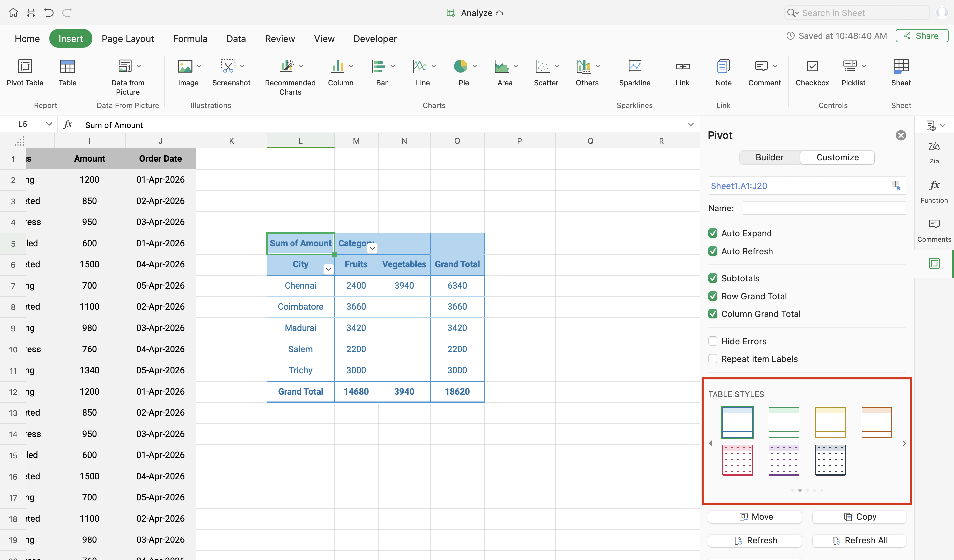Click the pivot Name input field
The height and width of the screenshot is (560, 954).
(824, 208)
